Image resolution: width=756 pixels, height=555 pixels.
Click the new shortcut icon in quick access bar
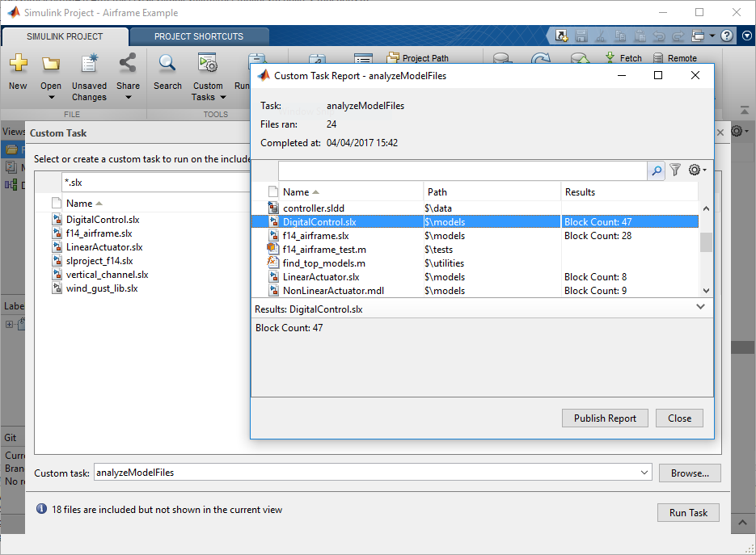point(561,36)
